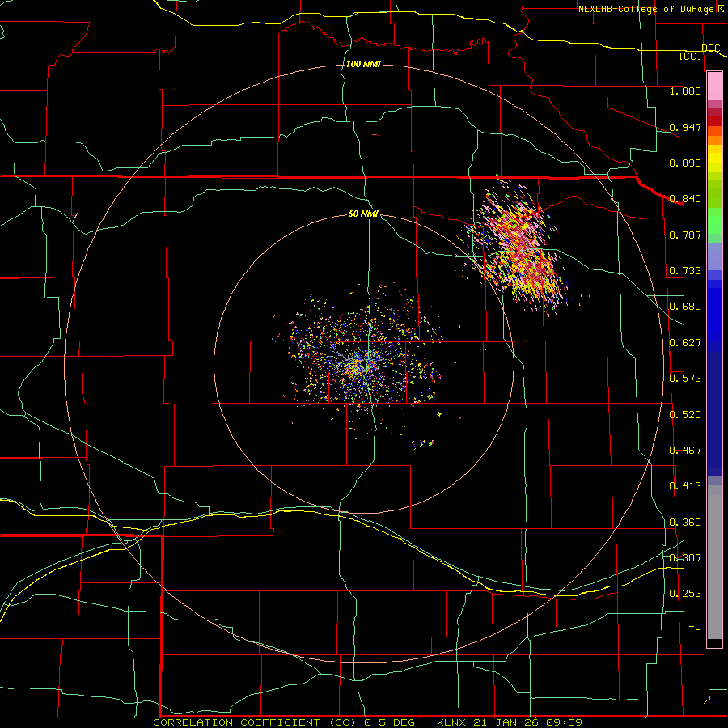Click the 50 NMI range ring label

pyautogui.click(x=363, y=214)
